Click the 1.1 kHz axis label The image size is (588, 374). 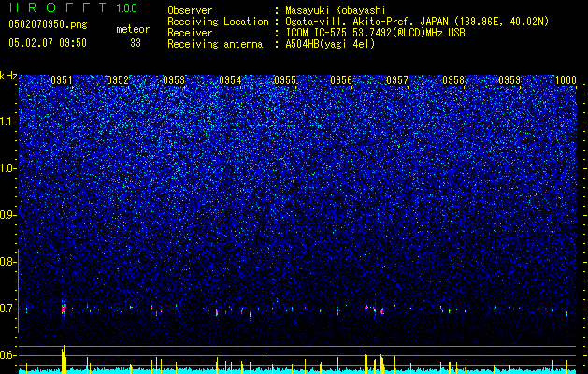pos(7,122)
